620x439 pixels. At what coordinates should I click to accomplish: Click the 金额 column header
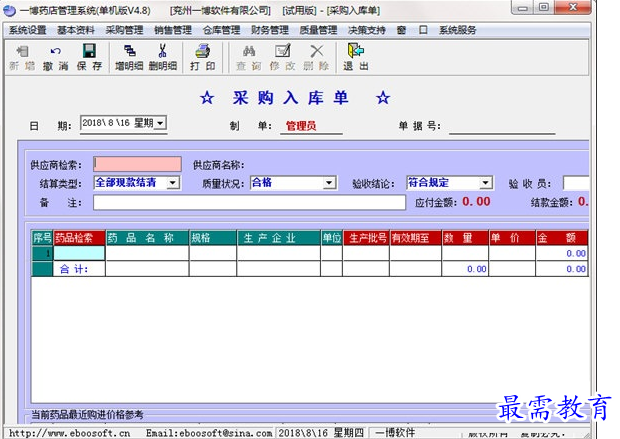[562, 238]
